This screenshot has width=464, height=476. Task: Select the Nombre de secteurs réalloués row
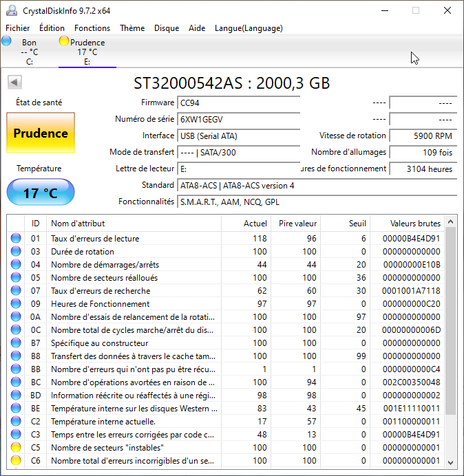point(226,277)
